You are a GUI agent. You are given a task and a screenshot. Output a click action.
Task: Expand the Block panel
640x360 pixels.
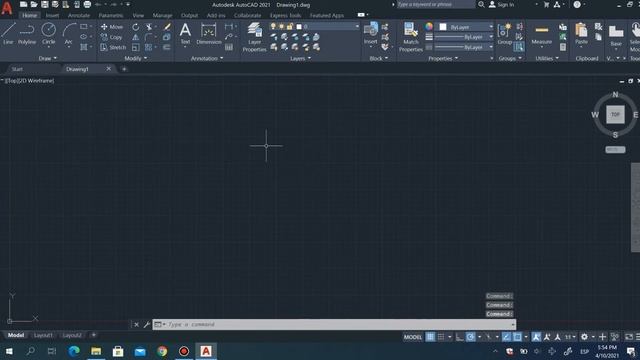tap(378, 58)
